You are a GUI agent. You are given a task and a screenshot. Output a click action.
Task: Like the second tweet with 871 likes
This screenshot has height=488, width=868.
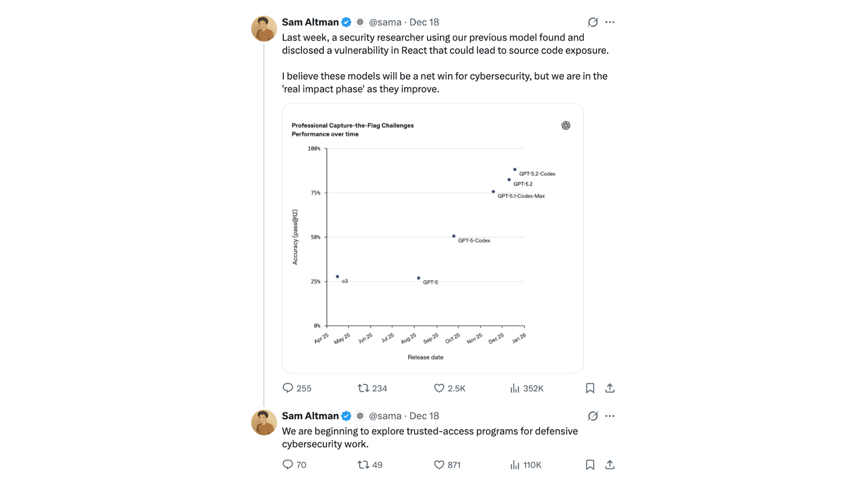(439, 465)
